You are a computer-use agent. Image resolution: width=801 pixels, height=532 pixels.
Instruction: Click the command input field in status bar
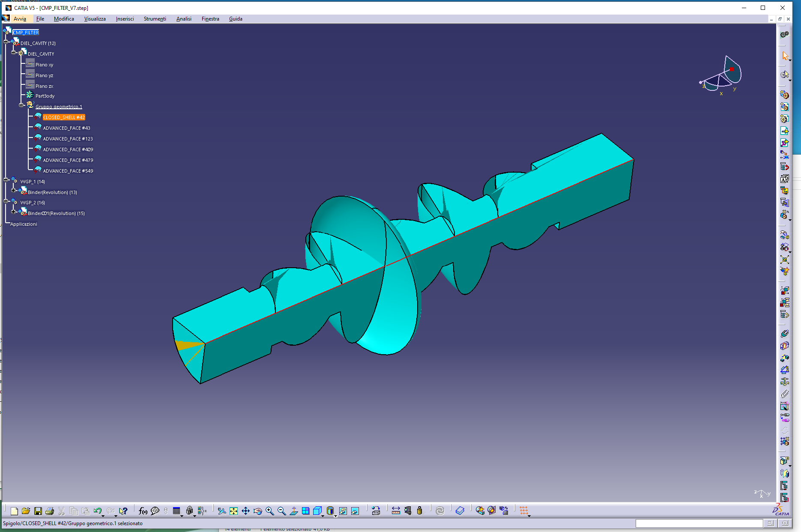click(699, 523)
